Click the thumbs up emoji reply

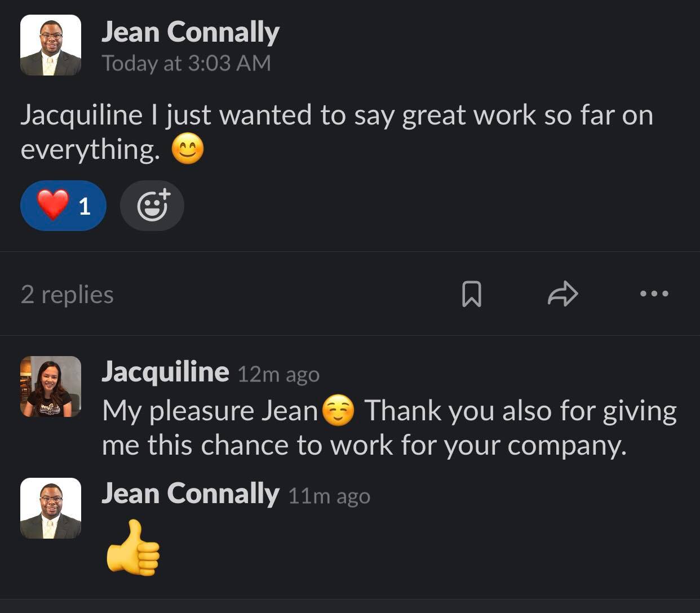(x=133, y=548)
